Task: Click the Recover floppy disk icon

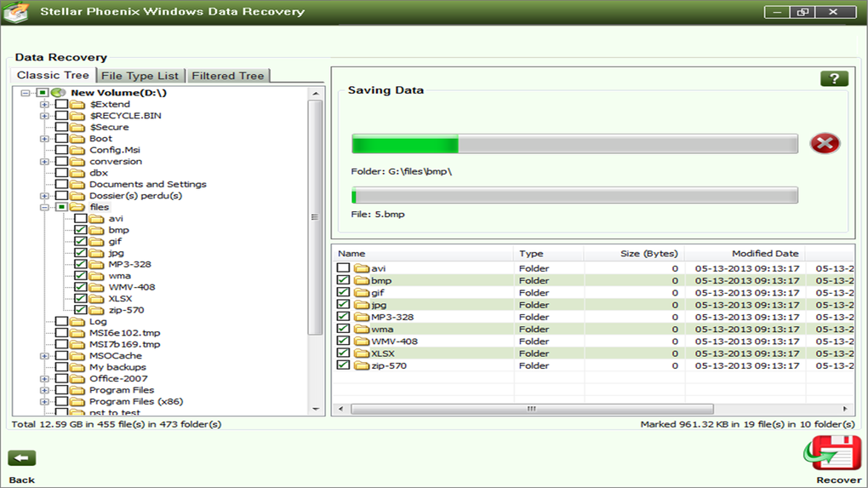Action: pyautogui.click(x=832, y=453)
